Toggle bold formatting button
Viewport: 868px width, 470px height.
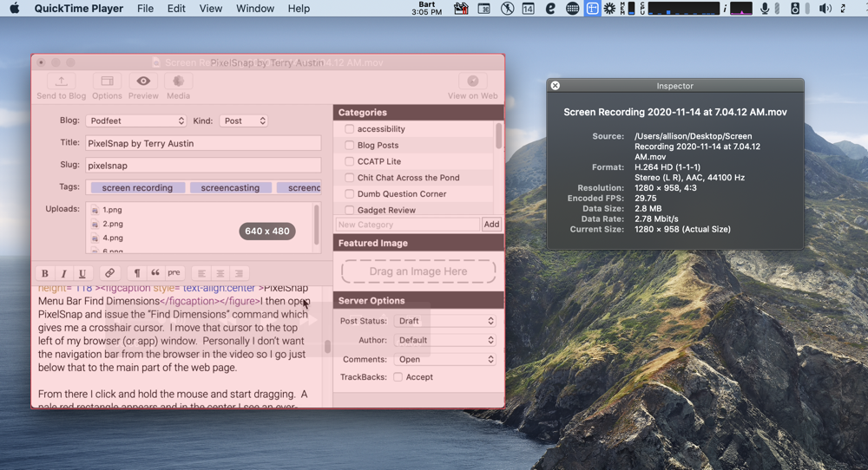pyautogui.click(x=45, y=273)
